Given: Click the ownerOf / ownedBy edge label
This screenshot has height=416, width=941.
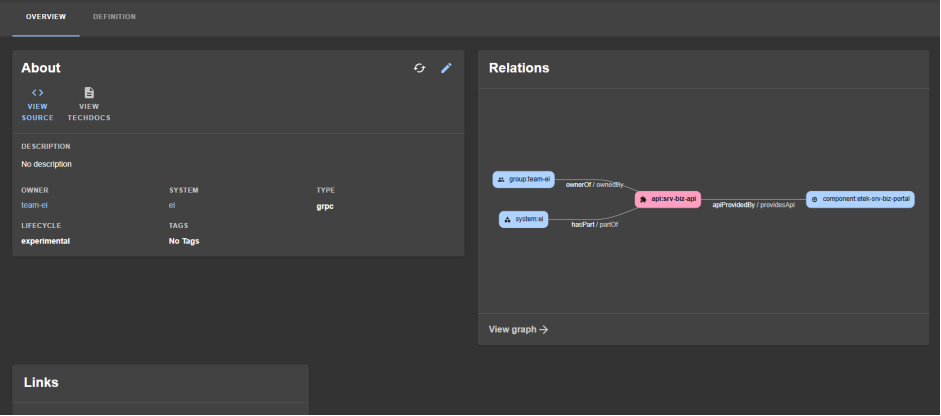Looking at the screenshot, I should click(x=594, y=185).
